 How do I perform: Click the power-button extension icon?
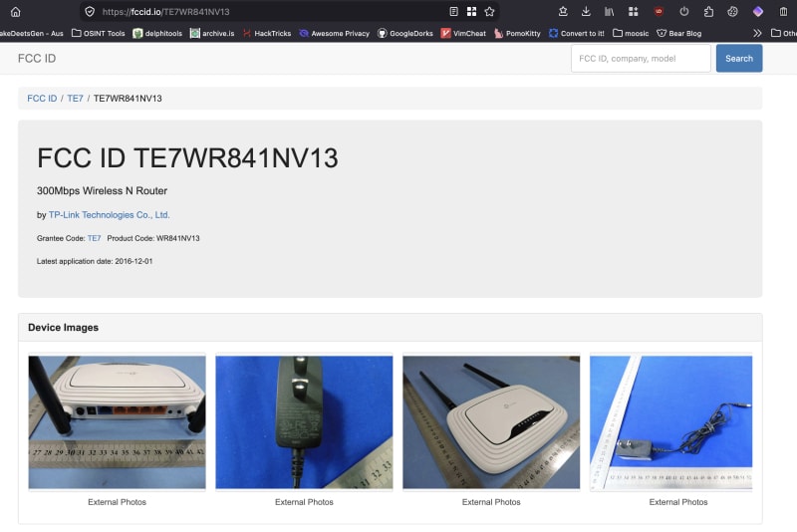tap(684, 11)
